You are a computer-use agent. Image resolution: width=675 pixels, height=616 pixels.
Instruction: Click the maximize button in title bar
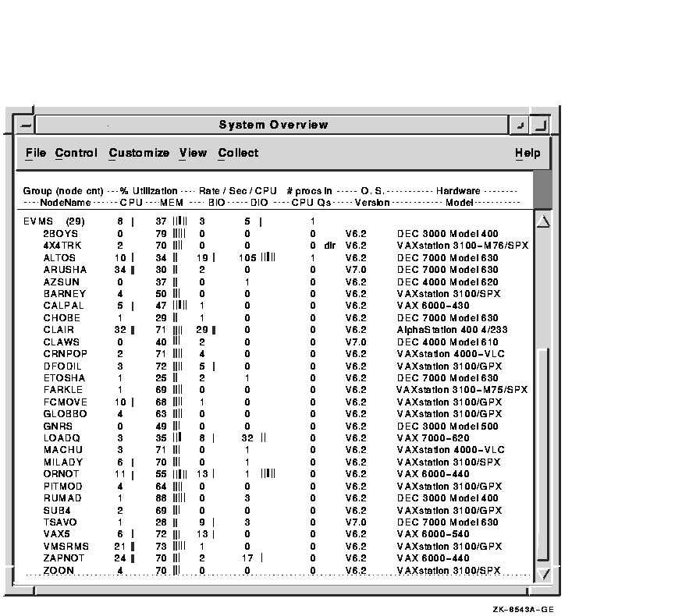[x=540, y=126]
